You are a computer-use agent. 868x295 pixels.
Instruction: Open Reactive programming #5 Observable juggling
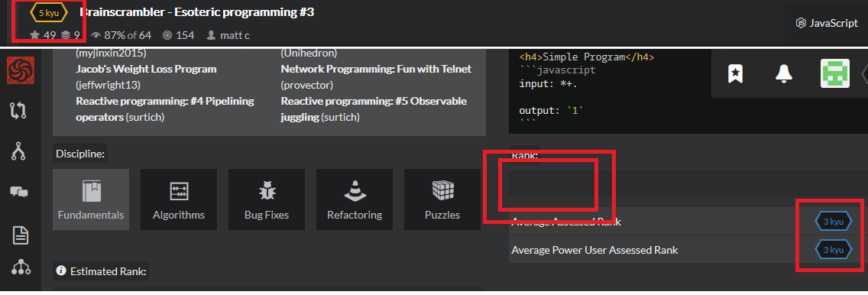[374, 109]
